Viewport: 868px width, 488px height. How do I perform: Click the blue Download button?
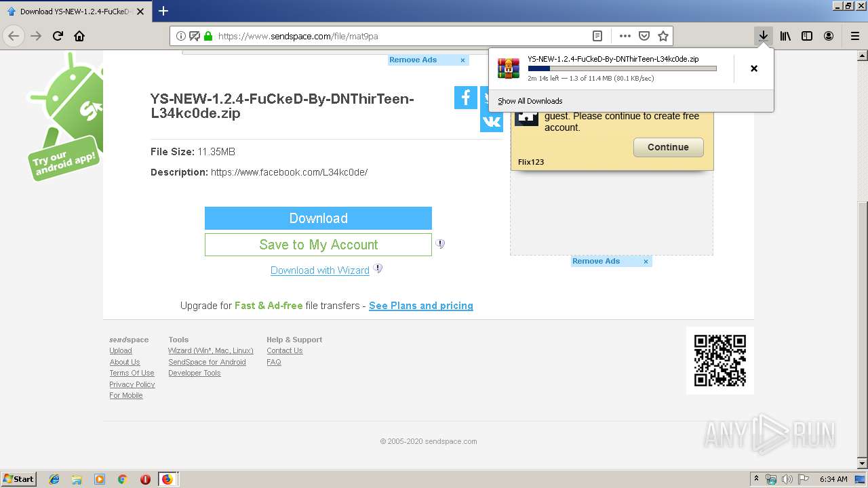(x=318, y=218)
